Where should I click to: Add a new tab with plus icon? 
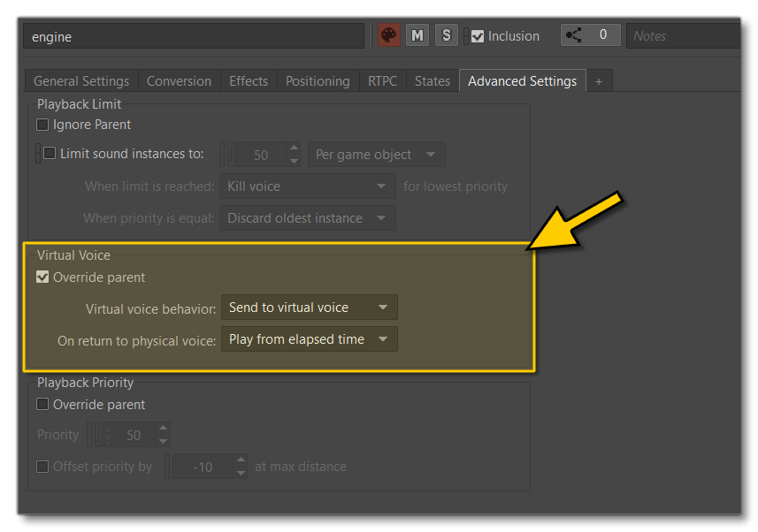[x=598, y=81]
